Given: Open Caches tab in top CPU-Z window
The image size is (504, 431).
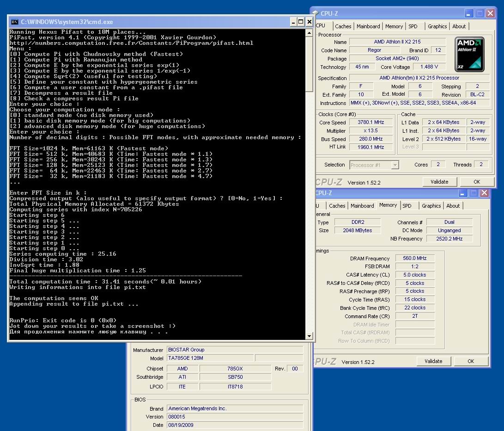Looking at the screenshot, I should pos(343,26).
